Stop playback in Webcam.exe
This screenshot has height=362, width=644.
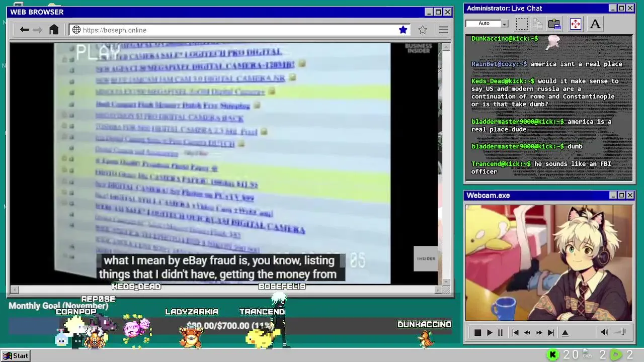pyautogui.click(x=477, y=333)
